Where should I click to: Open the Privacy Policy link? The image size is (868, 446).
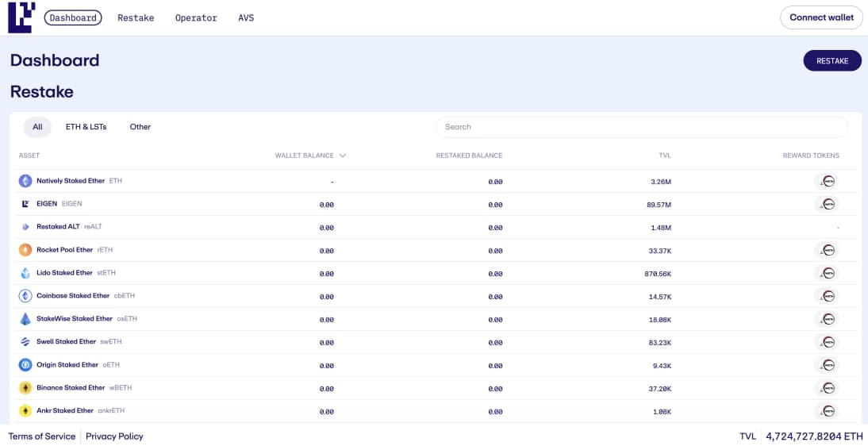point(114,436)
